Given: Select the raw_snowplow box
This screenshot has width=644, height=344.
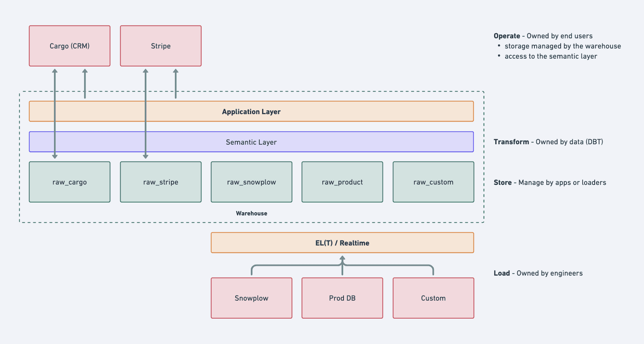Looking at the screenshot, I should click(x=252, y=182).
